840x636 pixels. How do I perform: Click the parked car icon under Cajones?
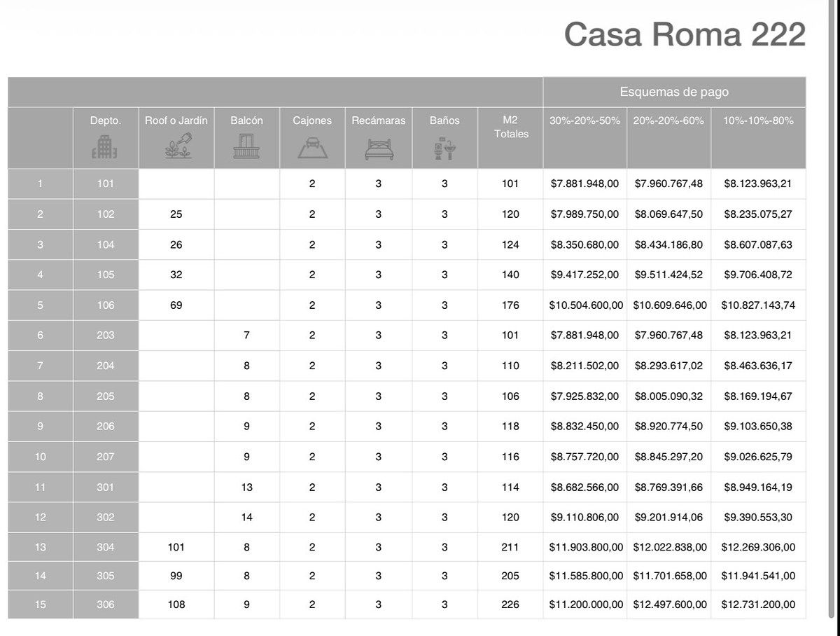click(x=312, y=147)
